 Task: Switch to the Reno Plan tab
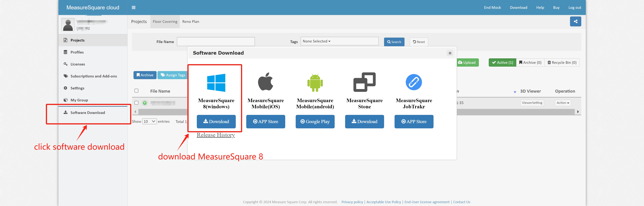point(190,22)
